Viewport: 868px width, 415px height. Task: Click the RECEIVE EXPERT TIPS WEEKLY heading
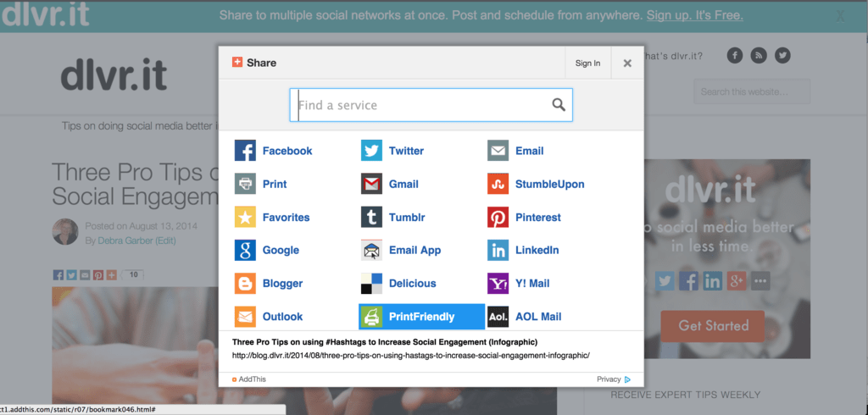(685, 395)
